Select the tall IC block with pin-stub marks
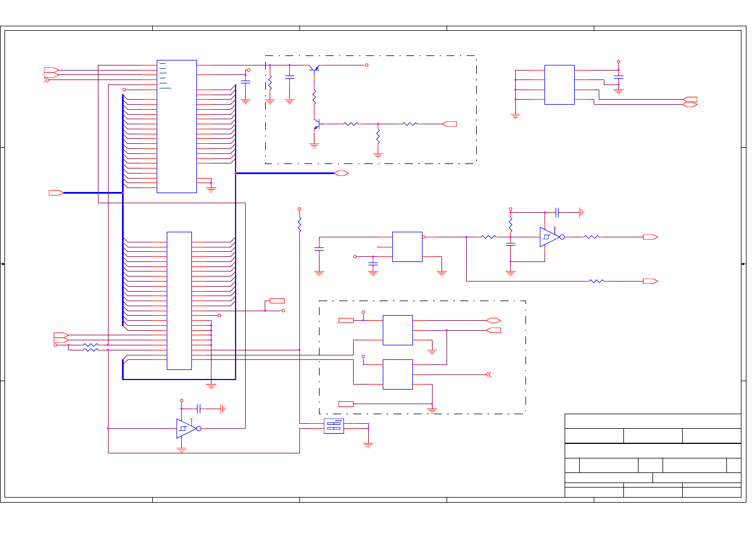 177,127
